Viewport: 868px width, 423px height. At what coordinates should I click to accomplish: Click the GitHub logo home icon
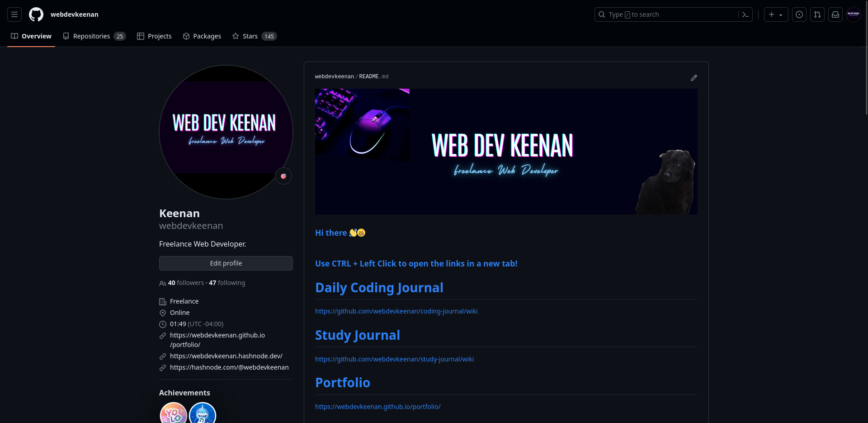(36, 14)
